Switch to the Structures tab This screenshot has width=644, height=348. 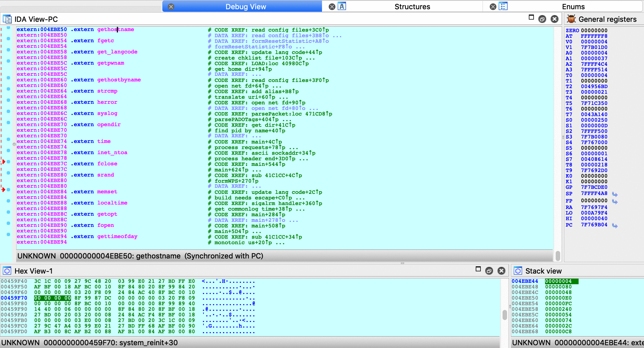pyautogui.click(x=412, y=7)
